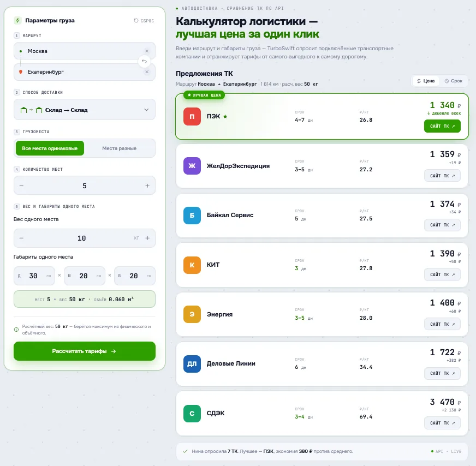
Task: Click the API · LIVE status indicator
Action: pos(447,451)
